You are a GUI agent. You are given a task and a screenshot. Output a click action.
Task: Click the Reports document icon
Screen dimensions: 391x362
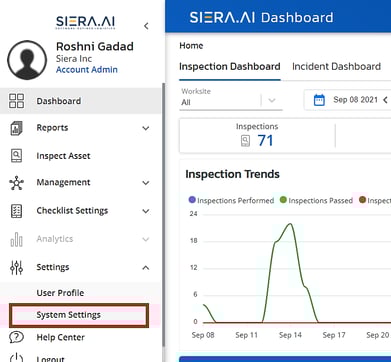[x=16, y=128]
